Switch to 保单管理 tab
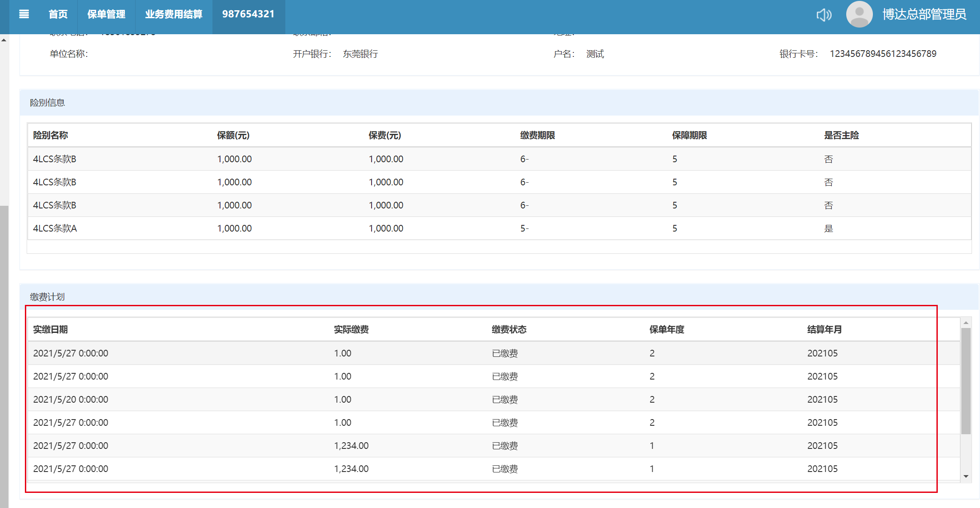Viewport: 980px width, 508px height. (106, 14)
